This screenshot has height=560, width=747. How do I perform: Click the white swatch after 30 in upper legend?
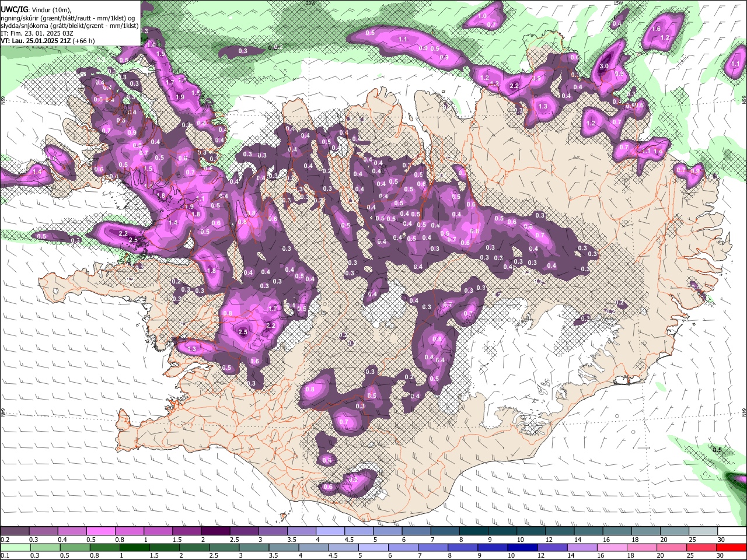click(732, 531)
